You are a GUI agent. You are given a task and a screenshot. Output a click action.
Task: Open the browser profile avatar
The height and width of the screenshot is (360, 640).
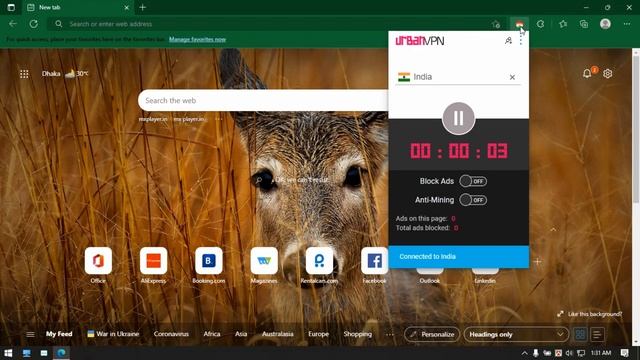[605, 24]
